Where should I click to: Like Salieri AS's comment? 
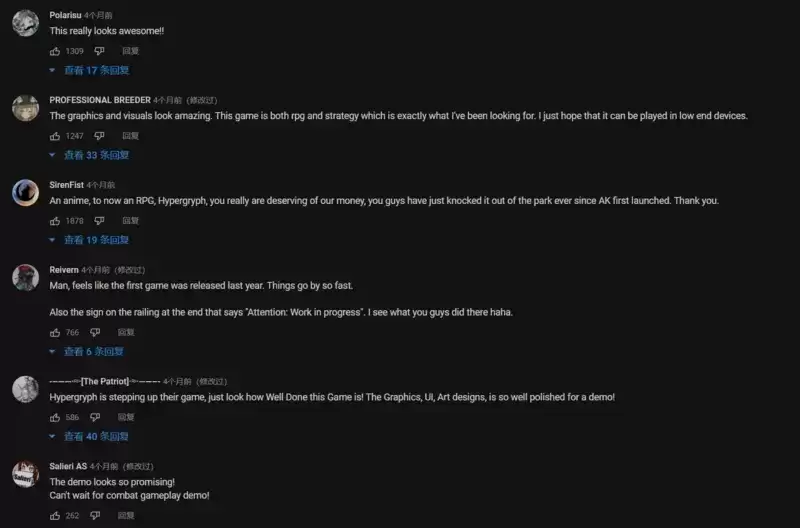(x=55, y=516)
